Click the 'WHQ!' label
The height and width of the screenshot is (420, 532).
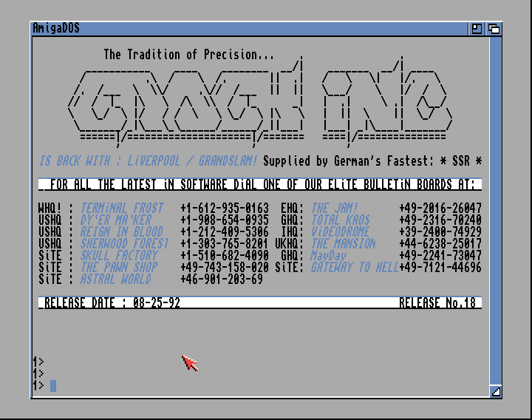click(50, 208)
